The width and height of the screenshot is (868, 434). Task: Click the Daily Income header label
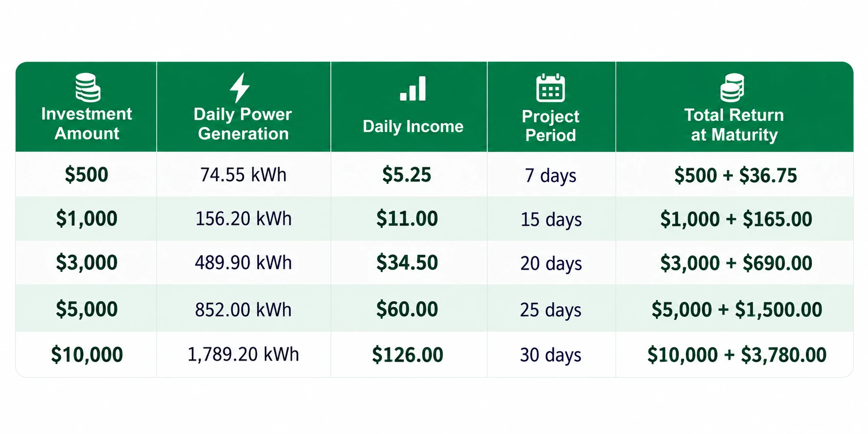[413, 127]
